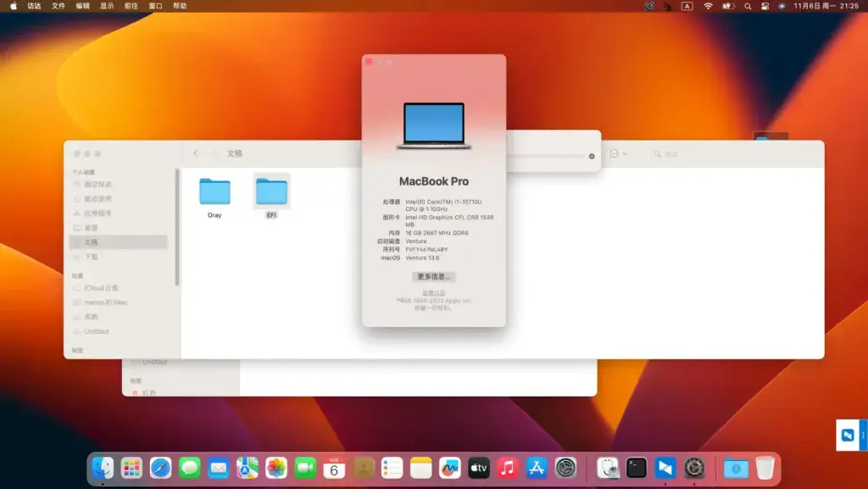868x489 pixels.
Task: Launch Safari from the Dock
Action: [x=160, y=469]
